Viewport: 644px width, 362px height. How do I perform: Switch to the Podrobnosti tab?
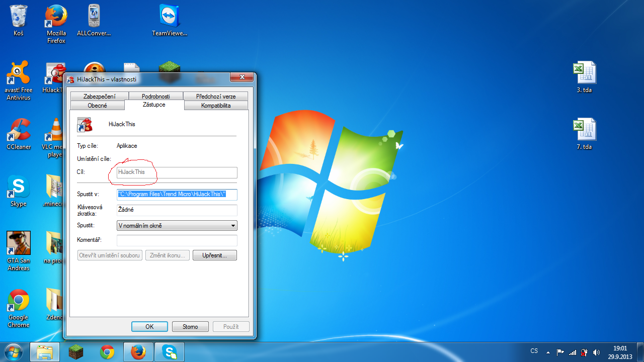[x=155, y=96]
